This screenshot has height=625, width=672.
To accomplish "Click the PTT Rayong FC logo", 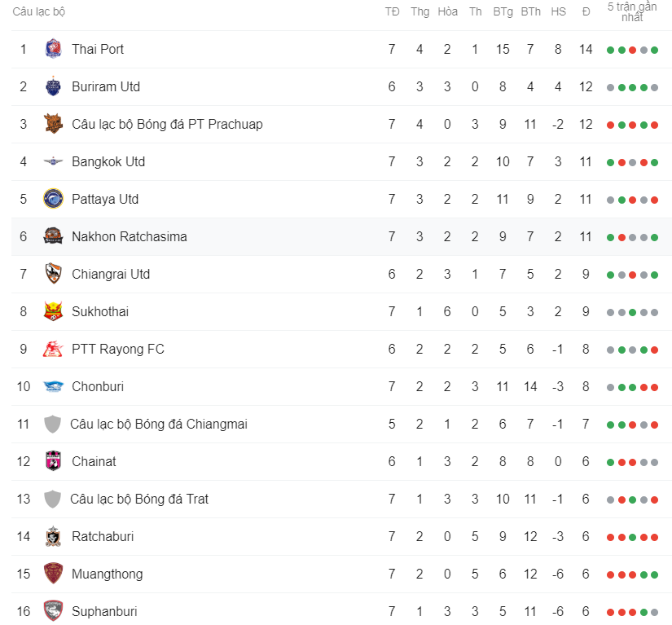I will 53,349.
